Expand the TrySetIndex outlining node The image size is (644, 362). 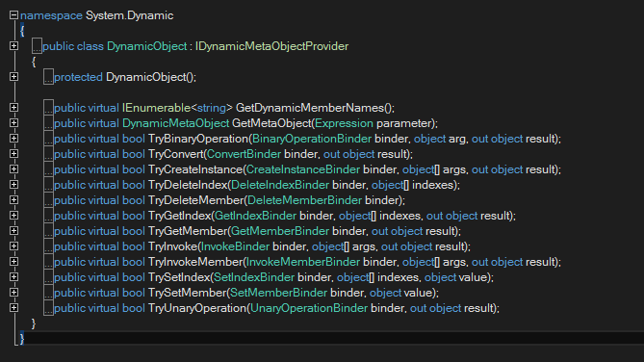click(x=14, y=277)
